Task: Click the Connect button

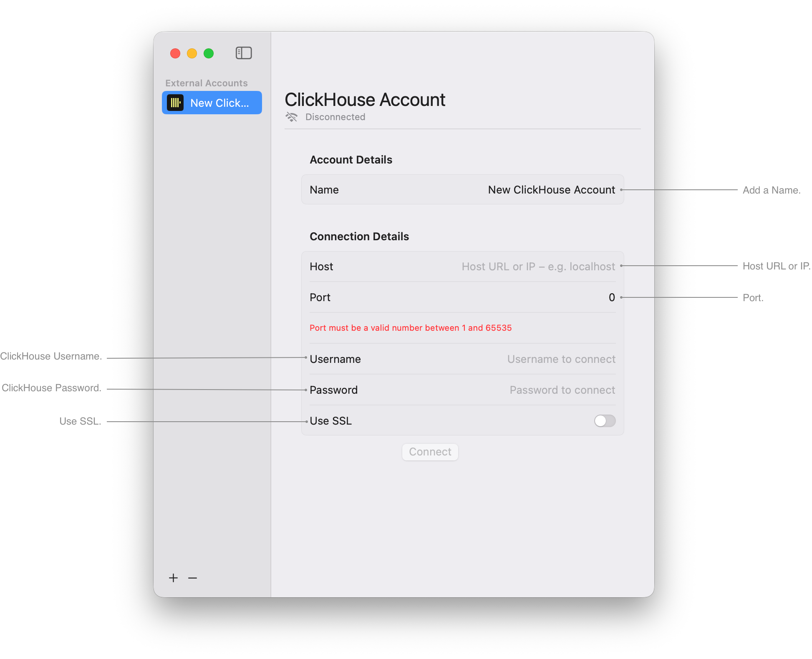Action: click(x=430, y=452)
